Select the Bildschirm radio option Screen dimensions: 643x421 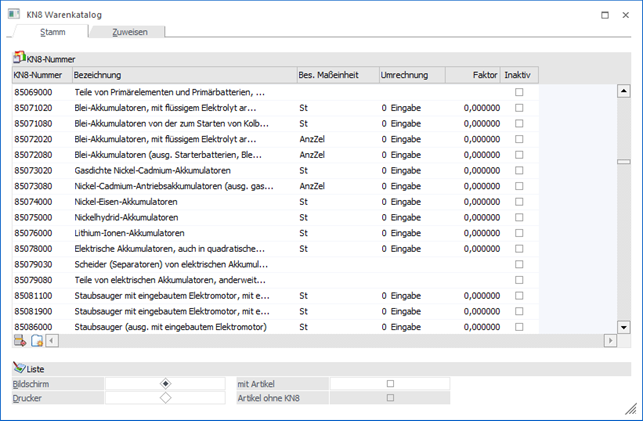click(x=165, y=383)
